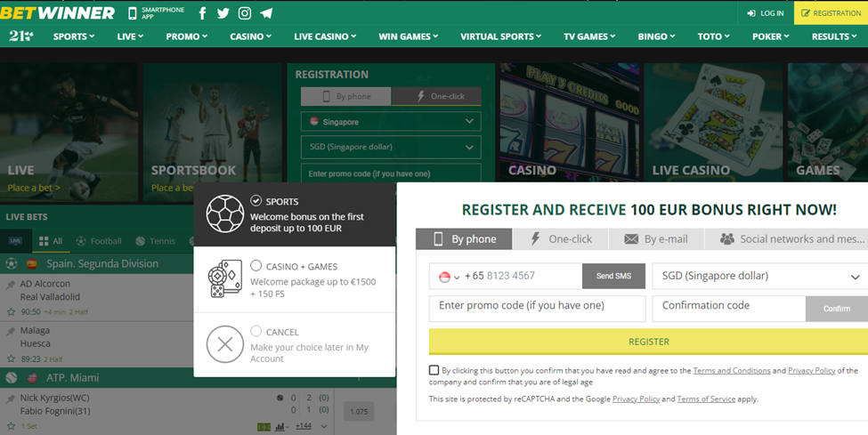The image size is (868, 435).
Task: Open the POKER menu
Action: pos(770,36)
